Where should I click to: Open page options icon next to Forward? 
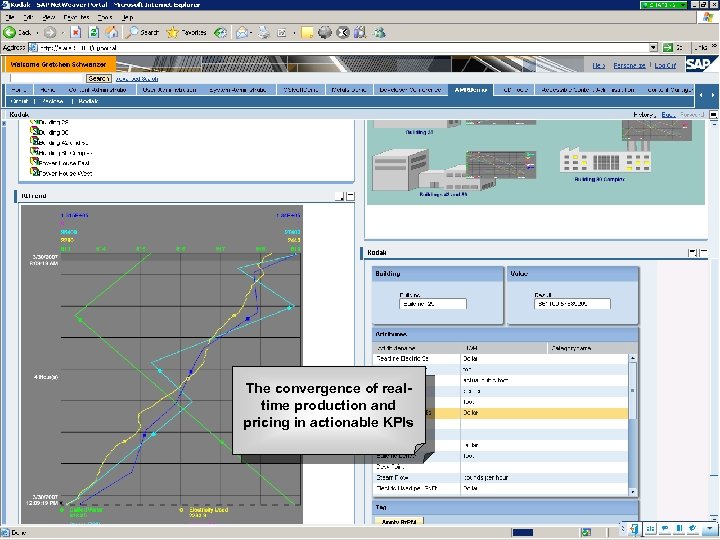click(714, 114)
